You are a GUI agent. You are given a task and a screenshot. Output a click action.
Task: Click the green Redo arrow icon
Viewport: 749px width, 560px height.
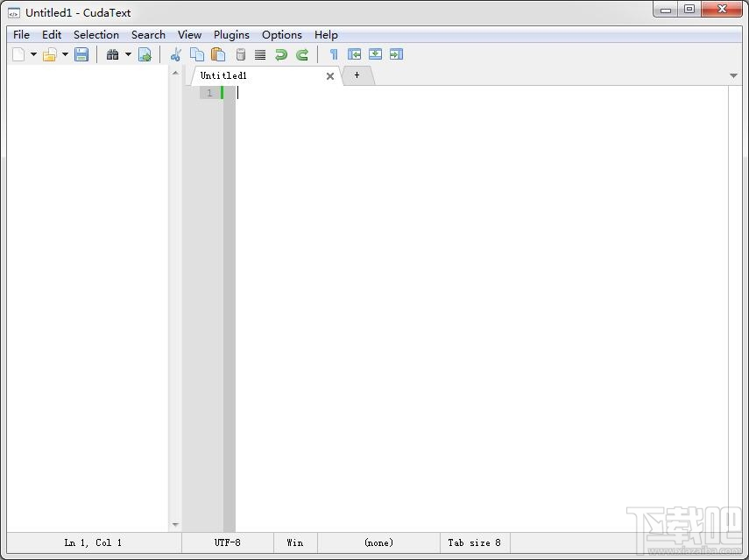pos(302,54)
